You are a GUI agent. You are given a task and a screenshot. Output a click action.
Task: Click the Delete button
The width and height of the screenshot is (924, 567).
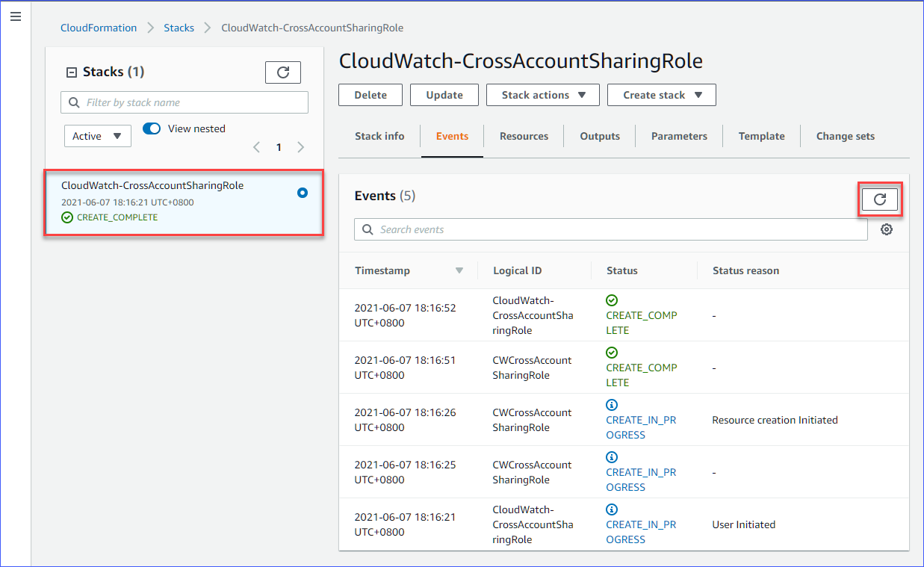(x=370, y=95)
